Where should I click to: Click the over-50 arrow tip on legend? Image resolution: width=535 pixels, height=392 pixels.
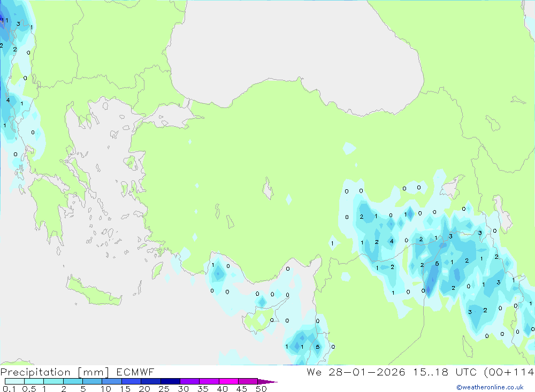[267, 382]
